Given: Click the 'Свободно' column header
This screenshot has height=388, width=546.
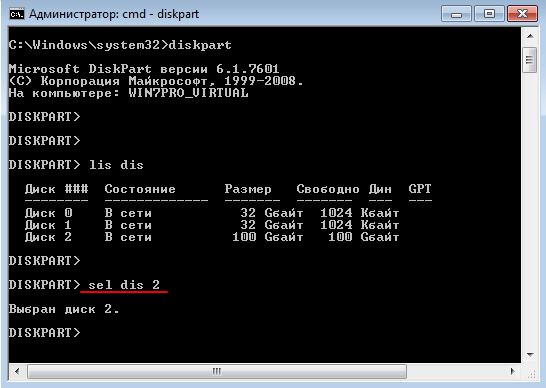Looking at the screenshot, I should (328, 189).
